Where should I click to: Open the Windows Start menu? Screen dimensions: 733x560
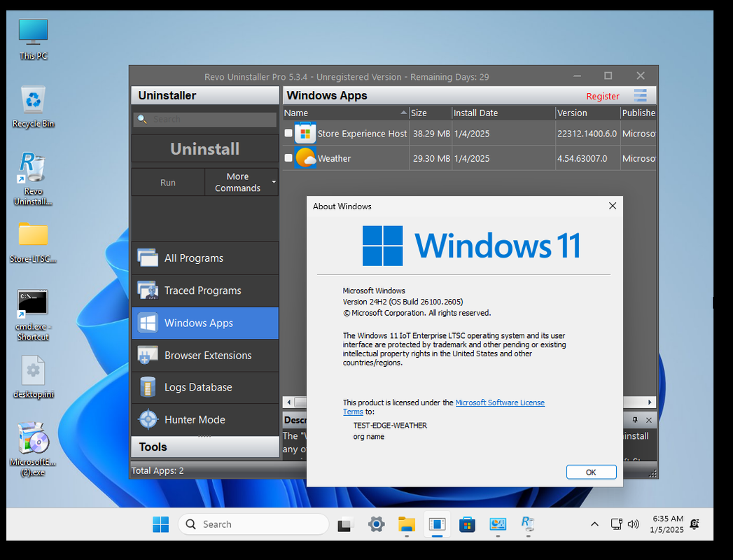tap(161, 524)
